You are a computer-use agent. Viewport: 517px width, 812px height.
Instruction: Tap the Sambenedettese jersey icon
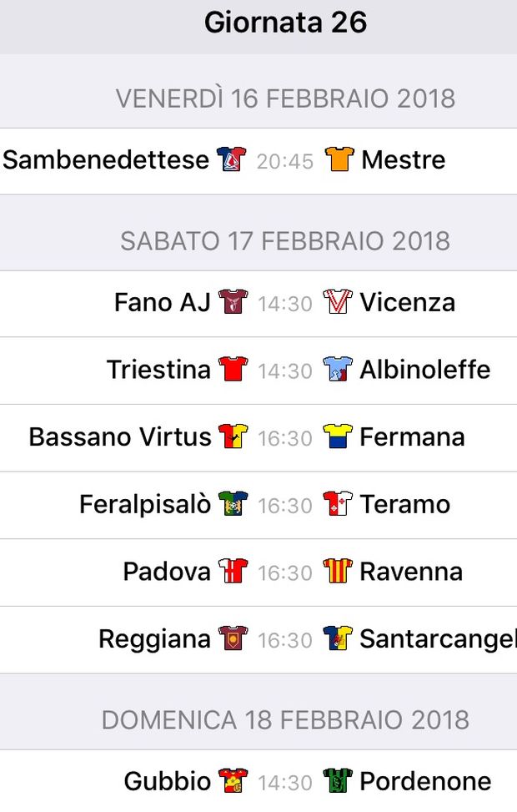click(231, 159)
